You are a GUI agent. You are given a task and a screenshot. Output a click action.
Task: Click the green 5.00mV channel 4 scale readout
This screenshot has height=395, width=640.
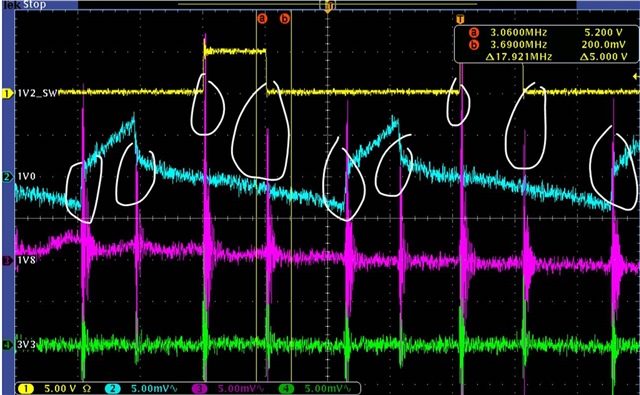coord(327,388)
